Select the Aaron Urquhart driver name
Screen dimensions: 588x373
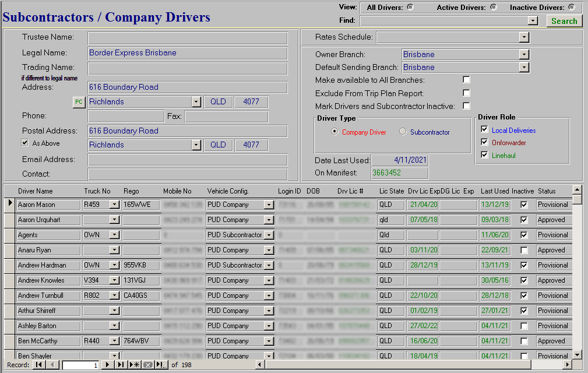48,220
